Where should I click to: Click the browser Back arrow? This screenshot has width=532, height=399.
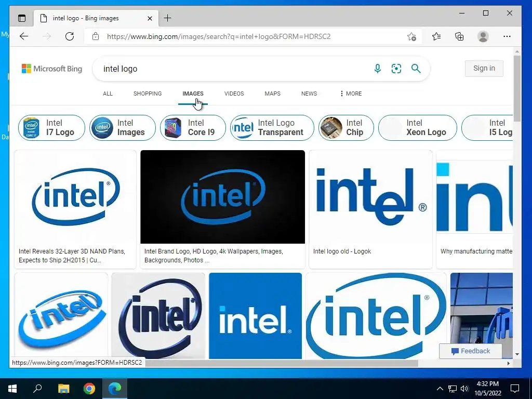coord(24,36)
